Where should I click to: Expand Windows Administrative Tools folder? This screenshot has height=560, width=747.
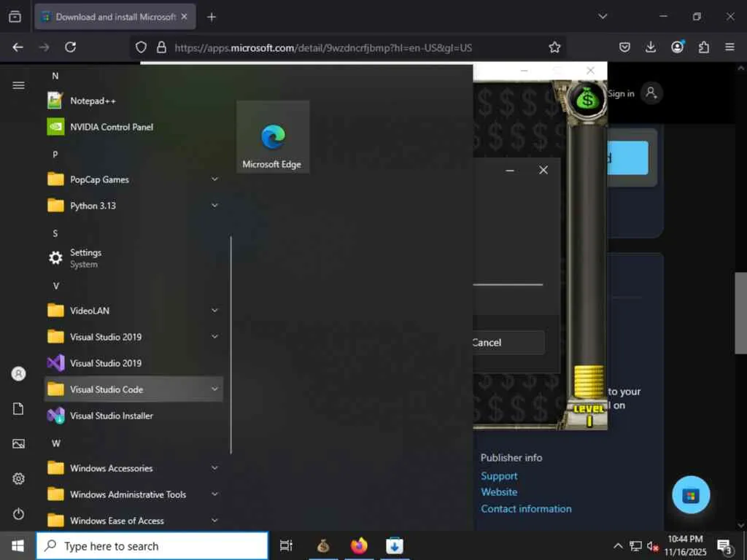pos(133,494)
